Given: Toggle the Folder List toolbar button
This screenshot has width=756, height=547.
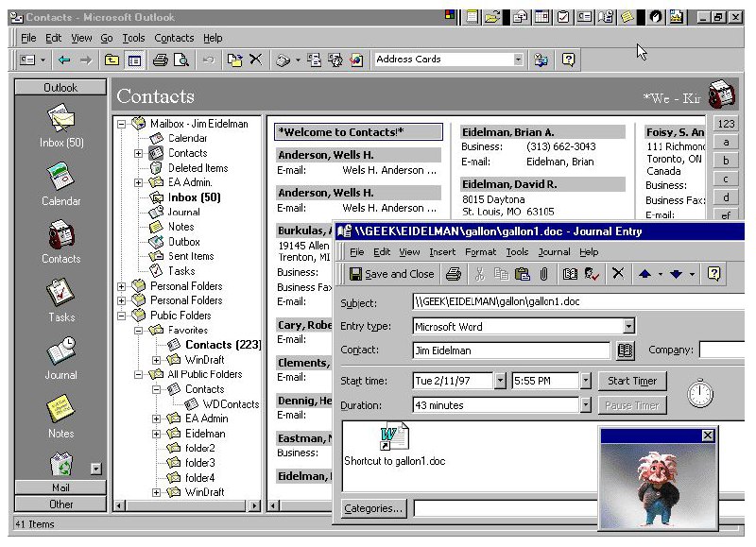Looking at the screenshot, I should (134, 60).
